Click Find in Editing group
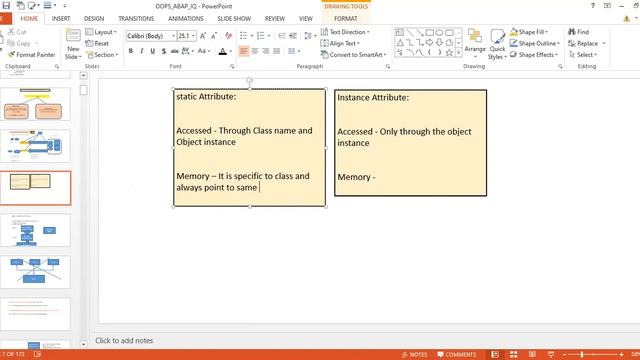The image size is (640, 360). tap(578, 32)
